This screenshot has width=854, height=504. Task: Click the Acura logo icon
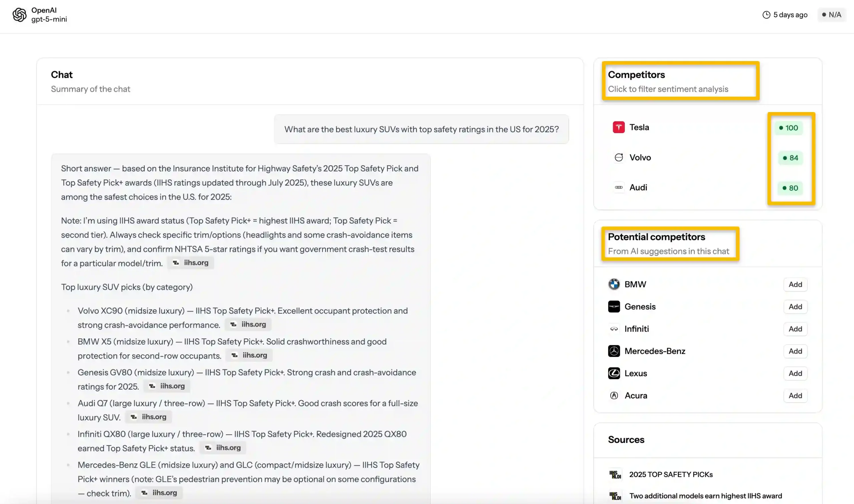[613, 396]
